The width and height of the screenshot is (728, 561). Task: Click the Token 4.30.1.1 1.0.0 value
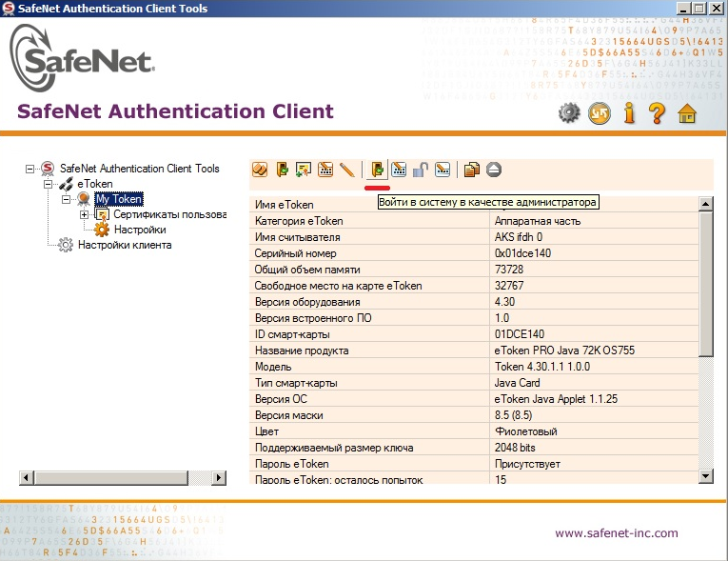[542, 367]
